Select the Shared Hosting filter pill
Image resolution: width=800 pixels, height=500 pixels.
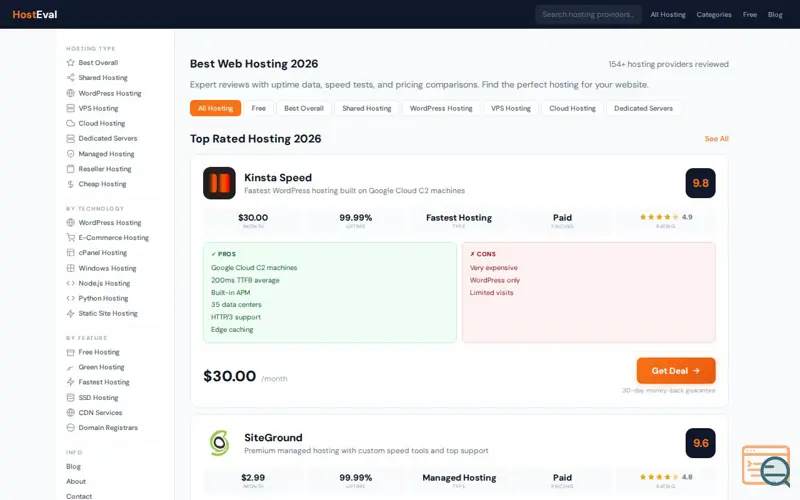click(367, 108)
